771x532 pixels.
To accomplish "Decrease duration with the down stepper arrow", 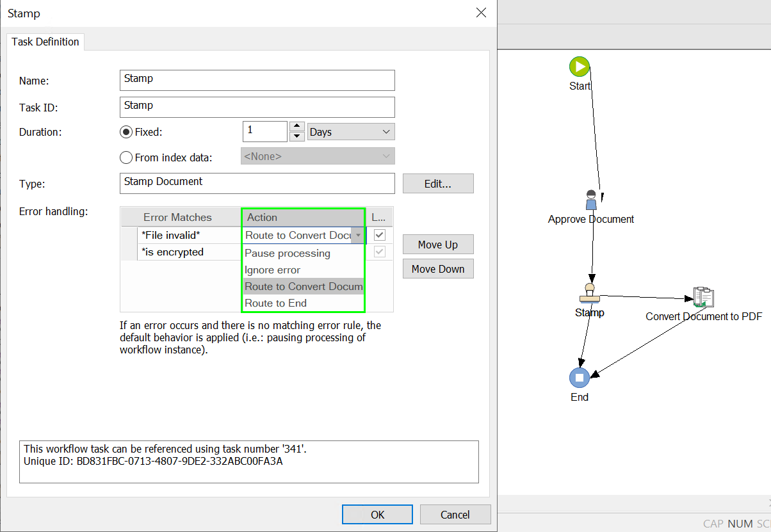I will pyautogui.click(x=296, y=136).
